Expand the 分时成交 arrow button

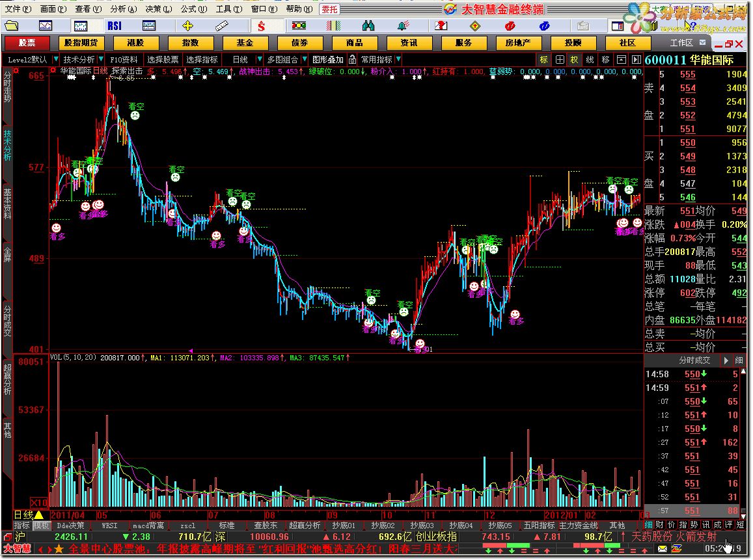pyautogui.click(x=726, y=360)
